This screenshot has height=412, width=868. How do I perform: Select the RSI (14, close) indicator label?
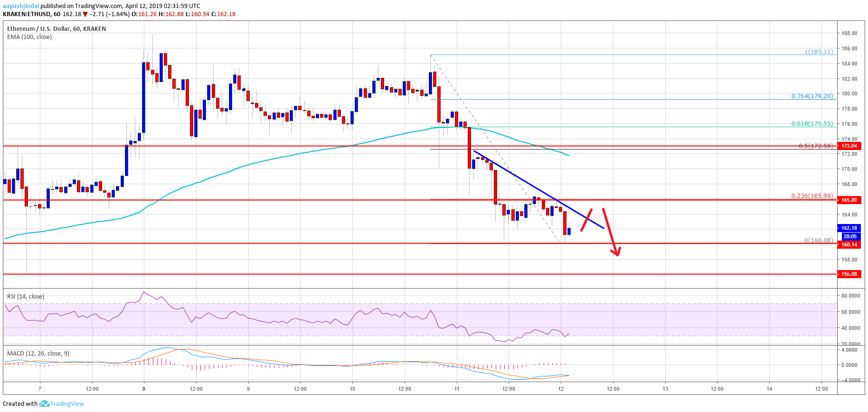(26, 297)
